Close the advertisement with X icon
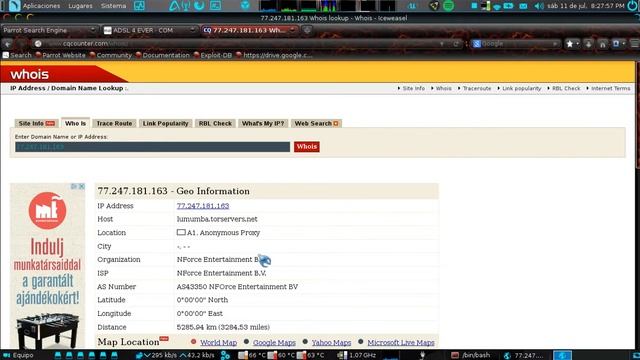 click(82, 186)
